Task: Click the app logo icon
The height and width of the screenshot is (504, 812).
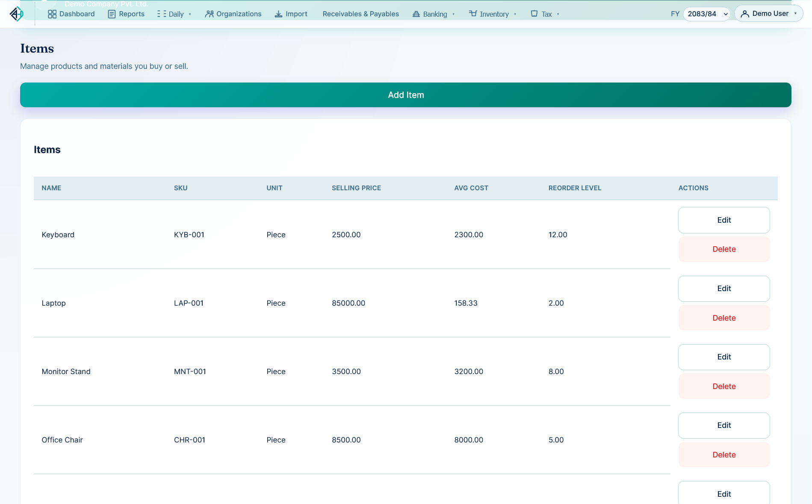Action: pos(17,14)
